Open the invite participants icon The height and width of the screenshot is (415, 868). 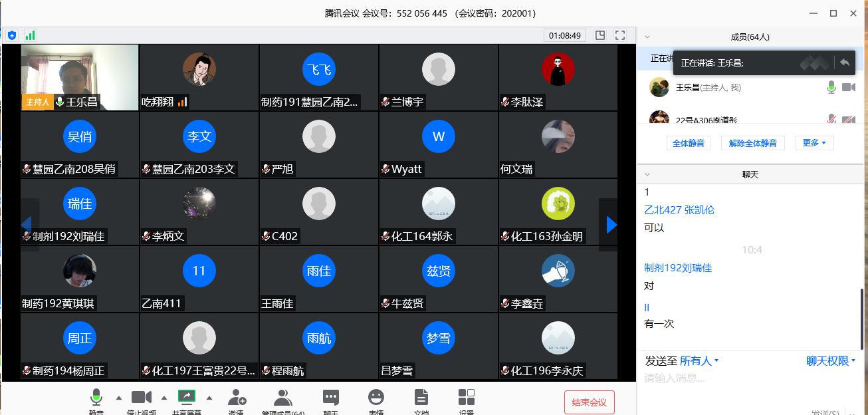pyautogui.click(x=237, y=398)
